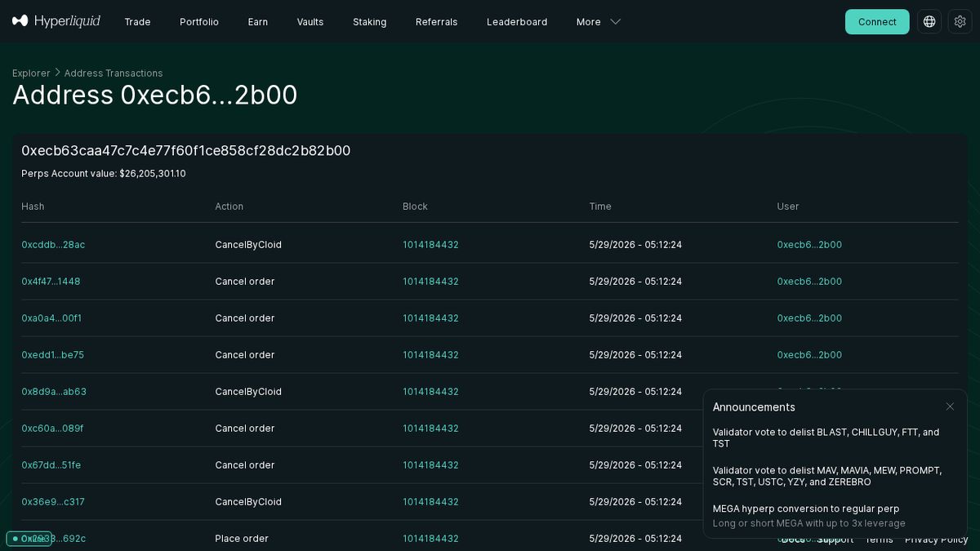The height and width of the screenshot is (551, 980).
Task: Open user link in the 0xedd1...be75 row
Action: point(809,355)
